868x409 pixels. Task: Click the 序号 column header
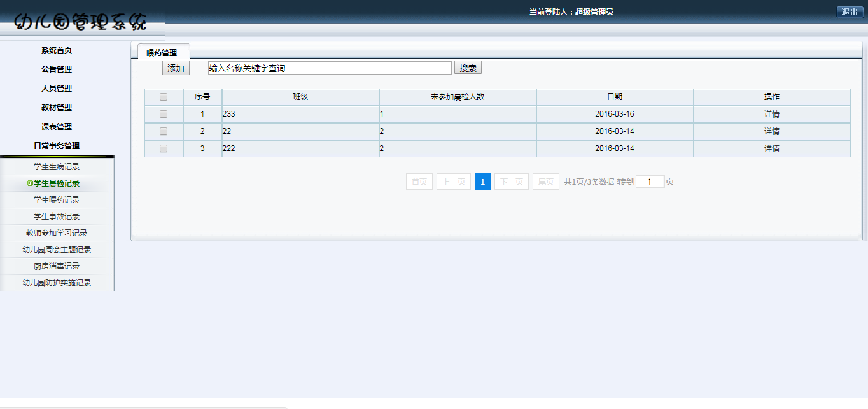[202, 97]
